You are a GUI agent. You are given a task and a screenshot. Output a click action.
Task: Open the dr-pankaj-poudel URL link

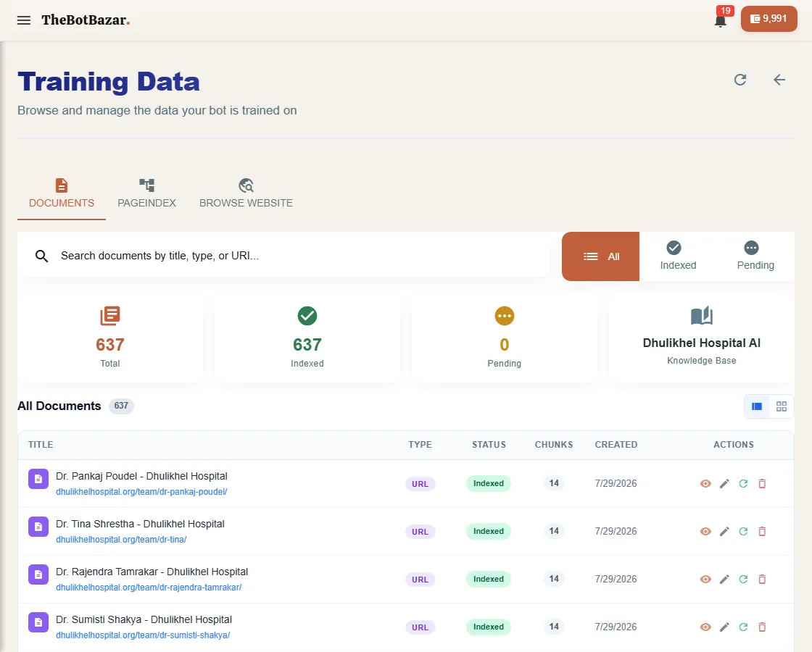tap(141, 492)
